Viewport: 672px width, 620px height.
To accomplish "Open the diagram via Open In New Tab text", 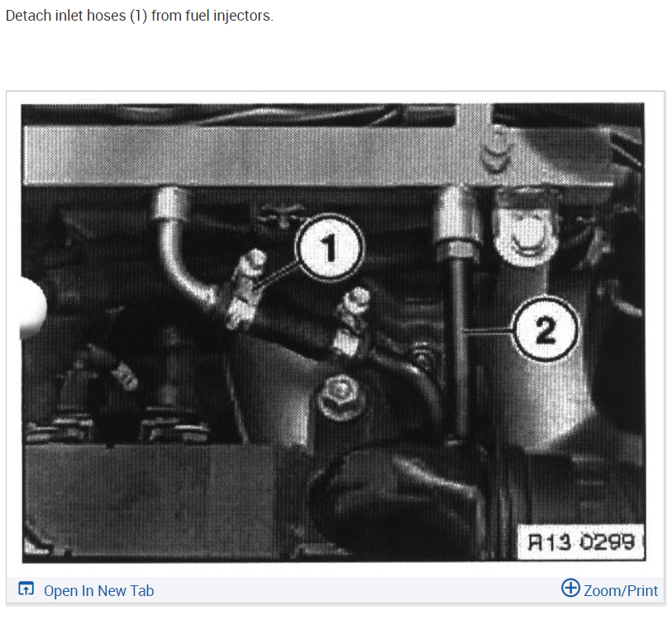I will pos(98,590).
